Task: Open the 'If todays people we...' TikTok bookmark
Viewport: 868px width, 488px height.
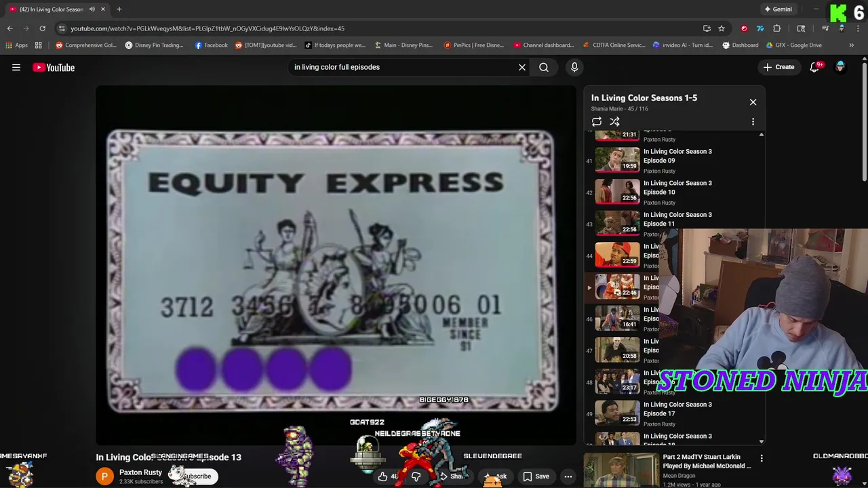Action: click(334, 45)
